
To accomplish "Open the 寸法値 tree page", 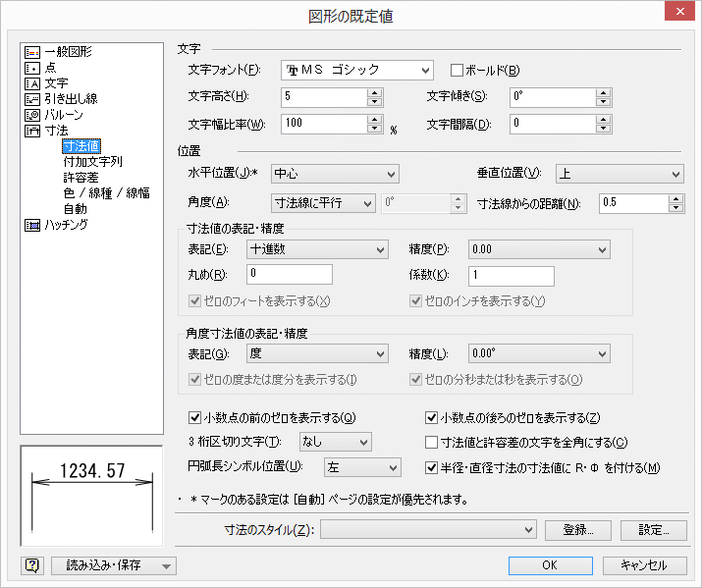I will click(x=81, y=146).
